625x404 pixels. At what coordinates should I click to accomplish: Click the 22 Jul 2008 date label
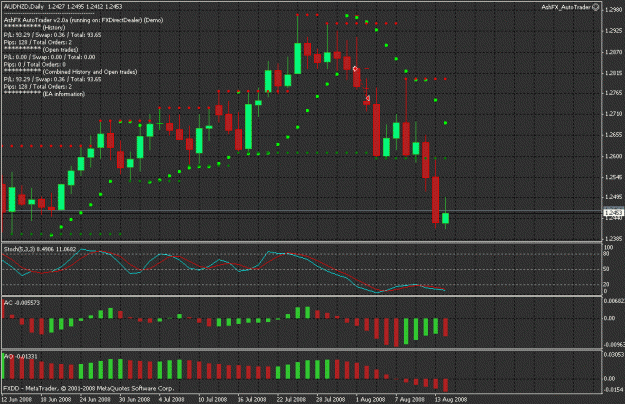coord(291,400)
